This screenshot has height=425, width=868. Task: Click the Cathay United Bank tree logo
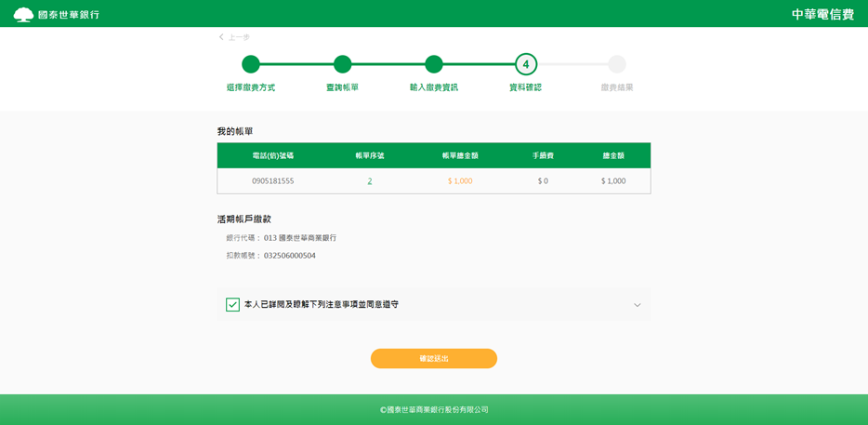pos(24,14)
